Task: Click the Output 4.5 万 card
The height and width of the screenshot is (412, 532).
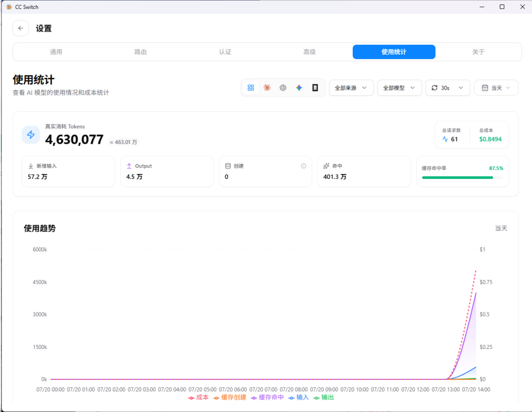Action: pyautogui.click(x=167, y=172)
